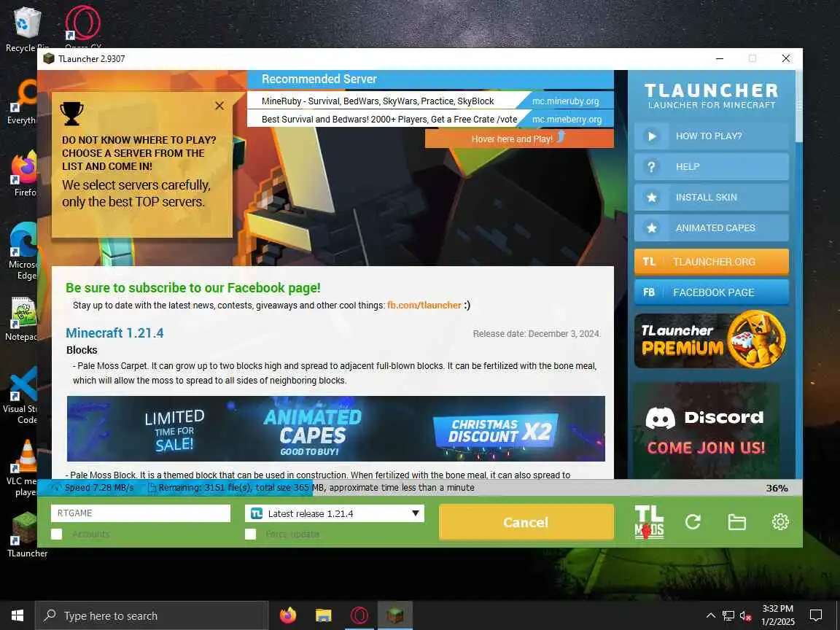840x630 pixels.
Task: Open the Facebook Page button
Action: [712, 292]
